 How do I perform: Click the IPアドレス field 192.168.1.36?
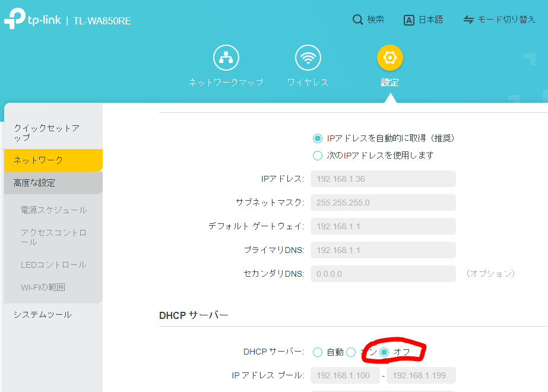click(x=383, y=179)
